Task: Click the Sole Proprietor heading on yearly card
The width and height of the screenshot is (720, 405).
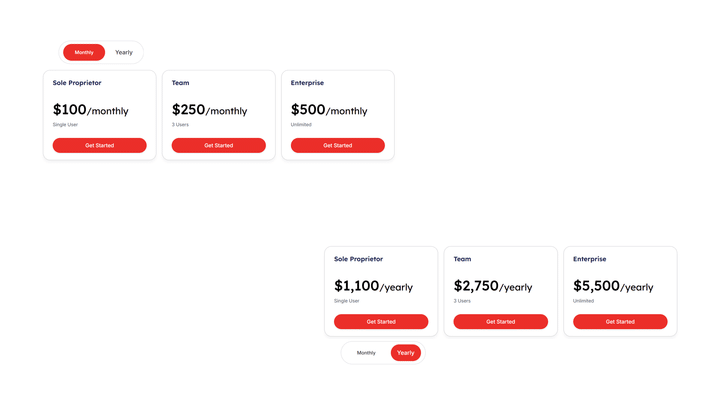Action: (x=358, y=259)
